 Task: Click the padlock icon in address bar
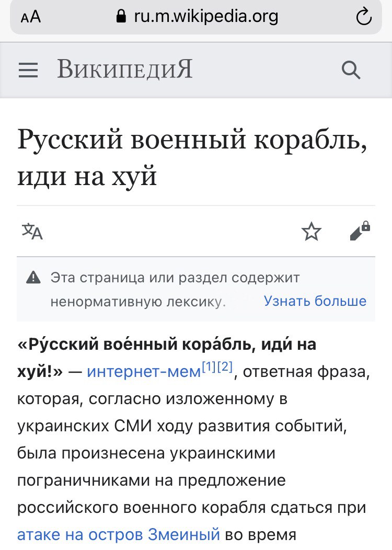(x=121, y=17)
